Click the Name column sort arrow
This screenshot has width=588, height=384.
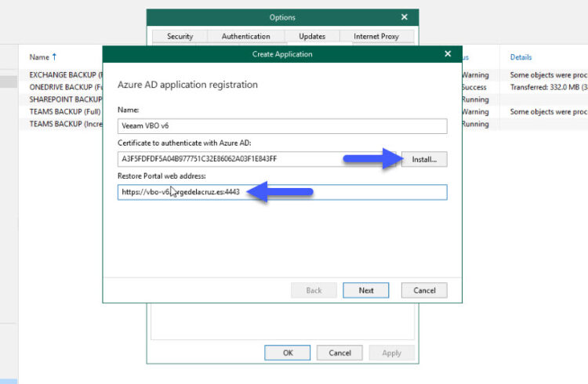click(54, 56)
